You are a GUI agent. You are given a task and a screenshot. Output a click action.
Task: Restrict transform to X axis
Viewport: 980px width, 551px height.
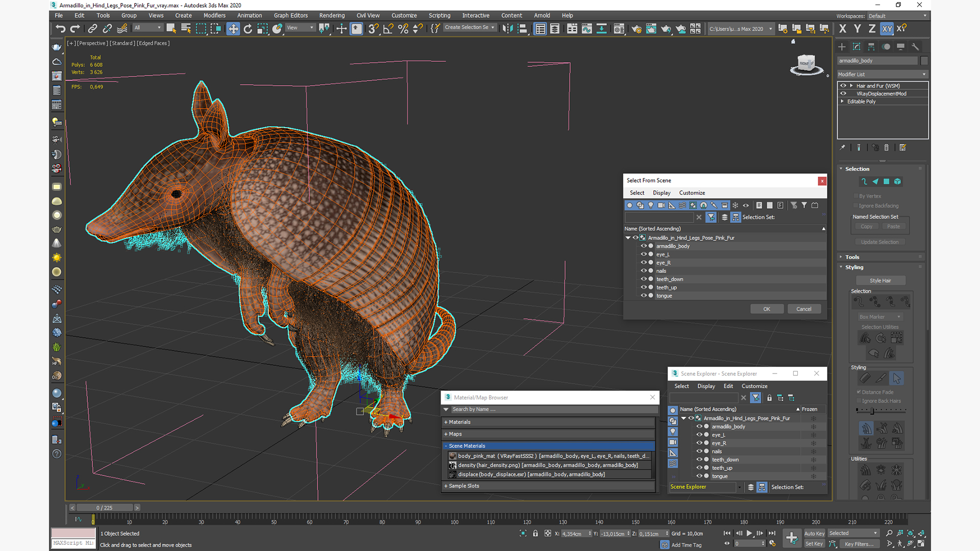click(843, 29)
